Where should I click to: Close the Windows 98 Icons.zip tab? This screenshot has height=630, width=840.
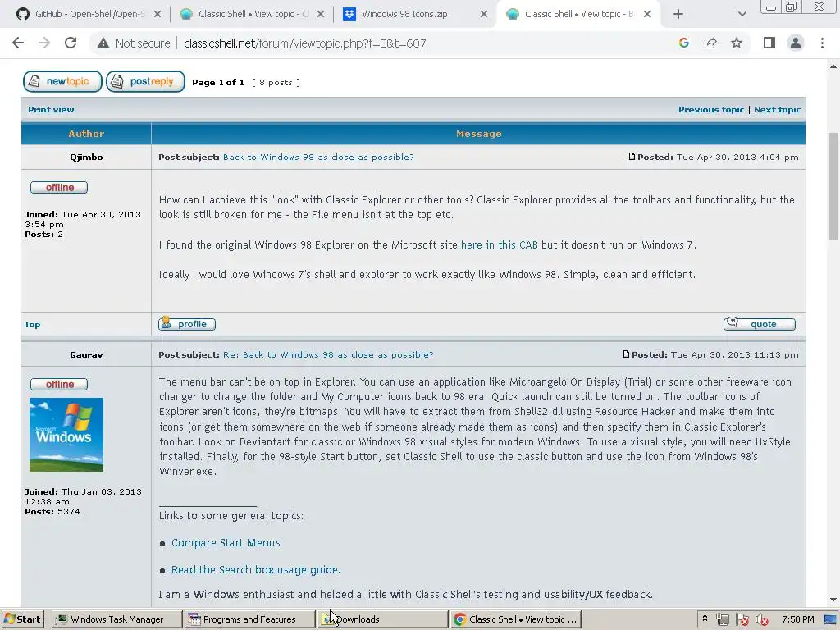coord(484,14)
